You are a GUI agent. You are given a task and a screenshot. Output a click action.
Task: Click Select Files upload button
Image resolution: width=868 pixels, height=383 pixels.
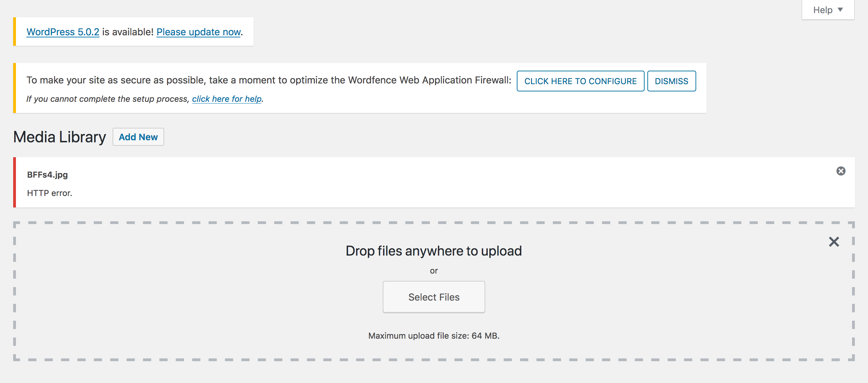[434, 297]
